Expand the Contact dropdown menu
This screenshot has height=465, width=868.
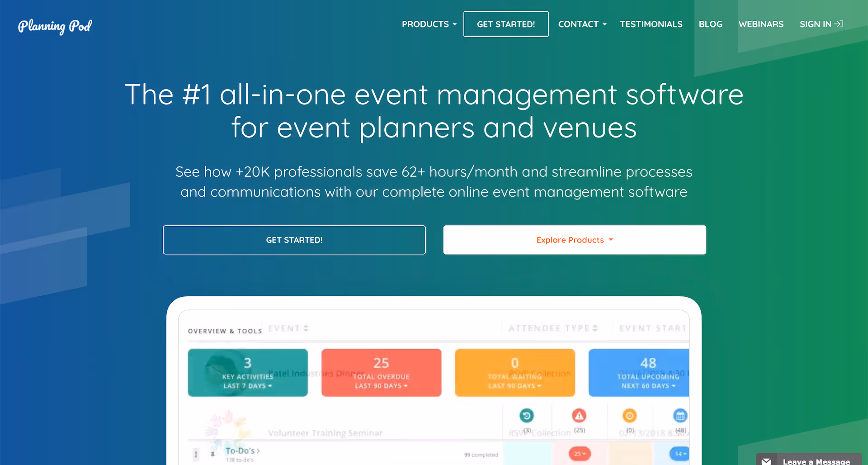[x=582, y=24]
